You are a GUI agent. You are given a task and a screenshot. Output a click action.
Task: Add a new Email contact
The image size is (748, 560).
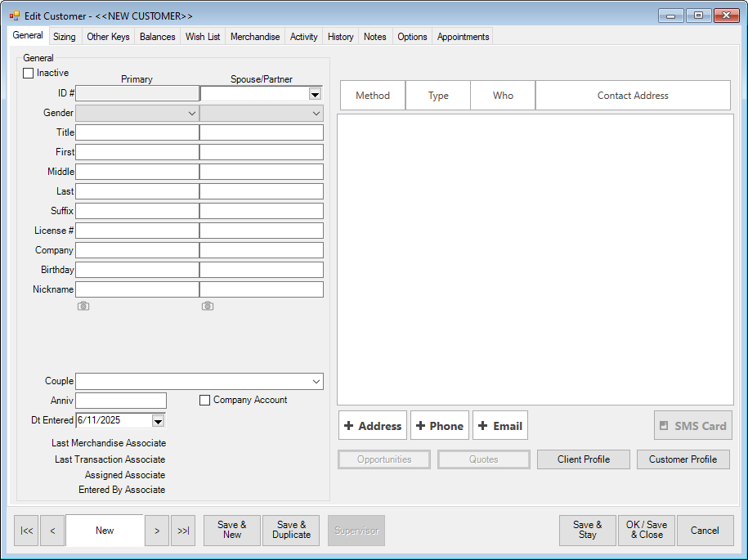(500, 426)
